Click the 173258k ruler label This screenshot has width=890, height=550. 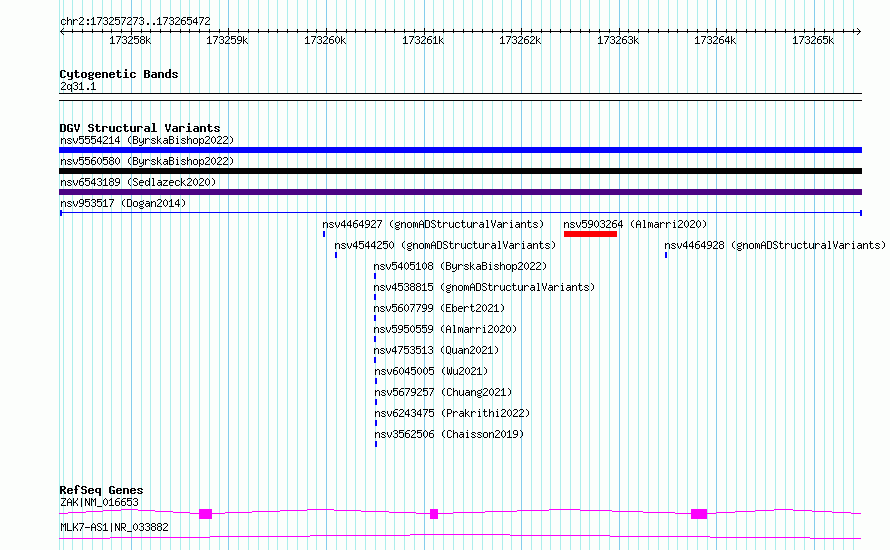coord(130,40)
